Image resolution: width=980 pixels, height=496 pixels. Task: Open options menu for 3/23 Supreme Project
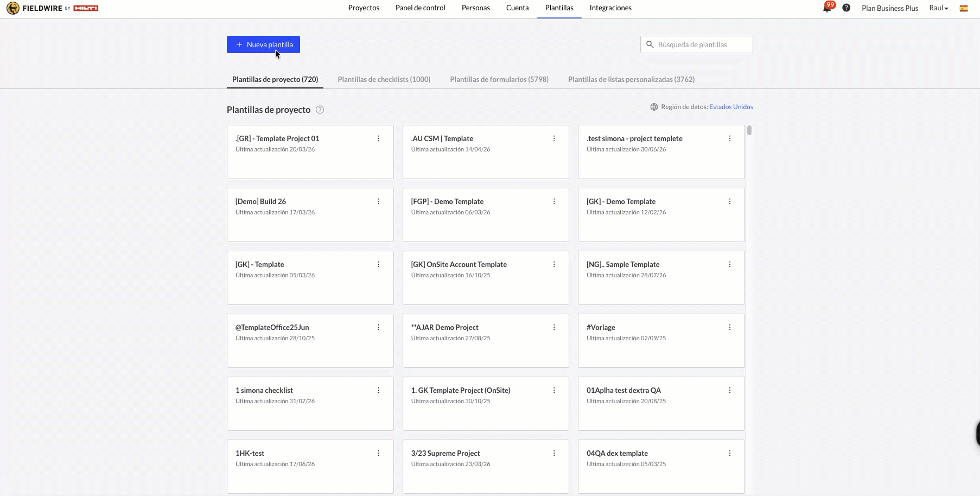click(554, 453)
